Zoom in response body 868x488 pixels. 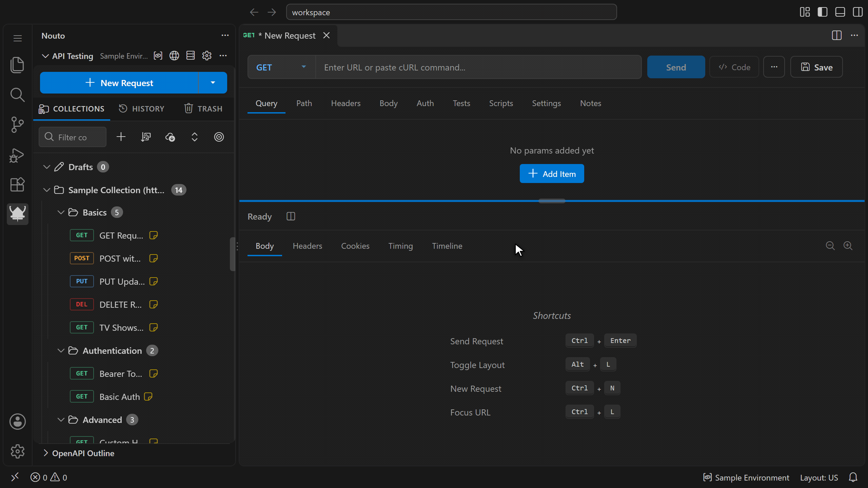(848, 246)
